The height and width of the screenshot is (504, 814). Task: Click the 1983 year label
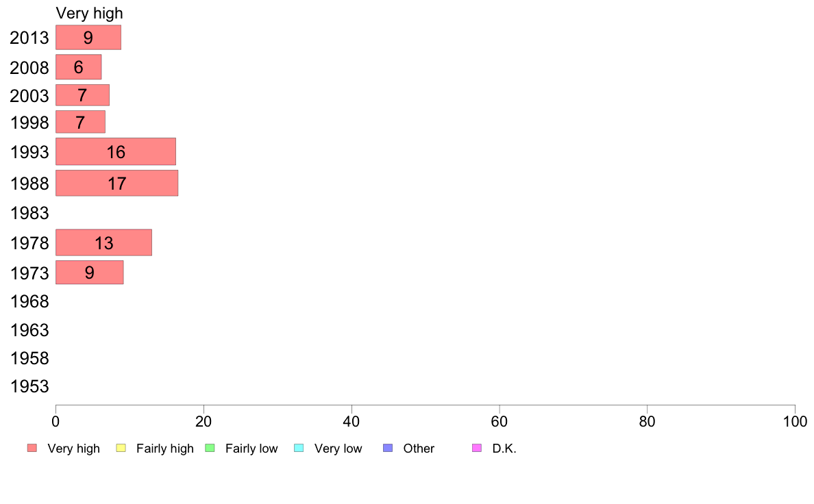pos(29,214)
